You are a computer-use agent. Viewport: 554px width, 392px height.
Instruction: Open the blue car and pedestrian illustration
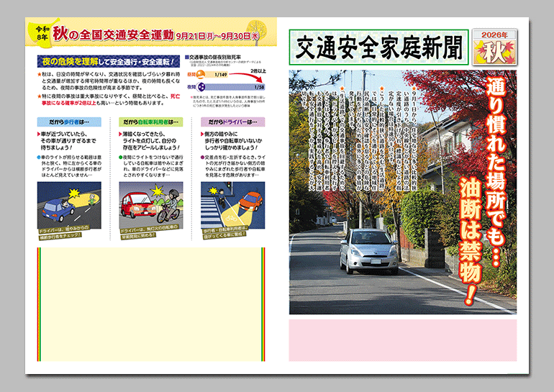(69, 205)
